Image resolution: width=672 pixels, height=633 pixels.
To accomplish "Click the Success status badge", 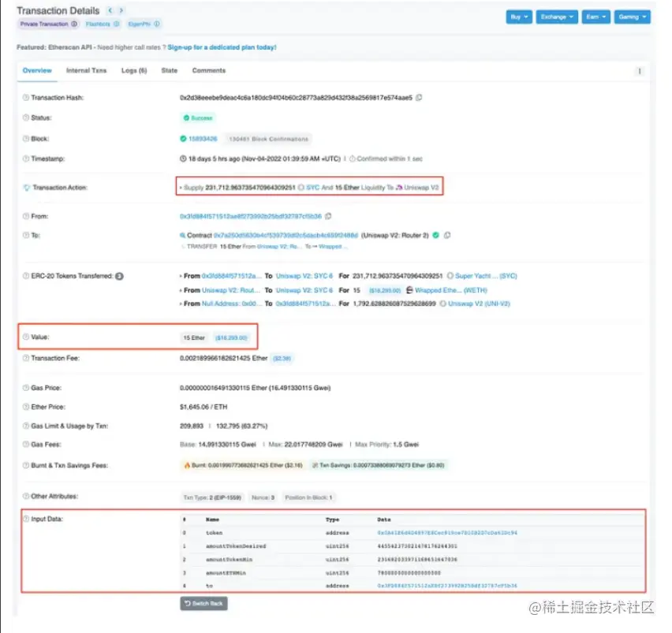I will point(198,117).
